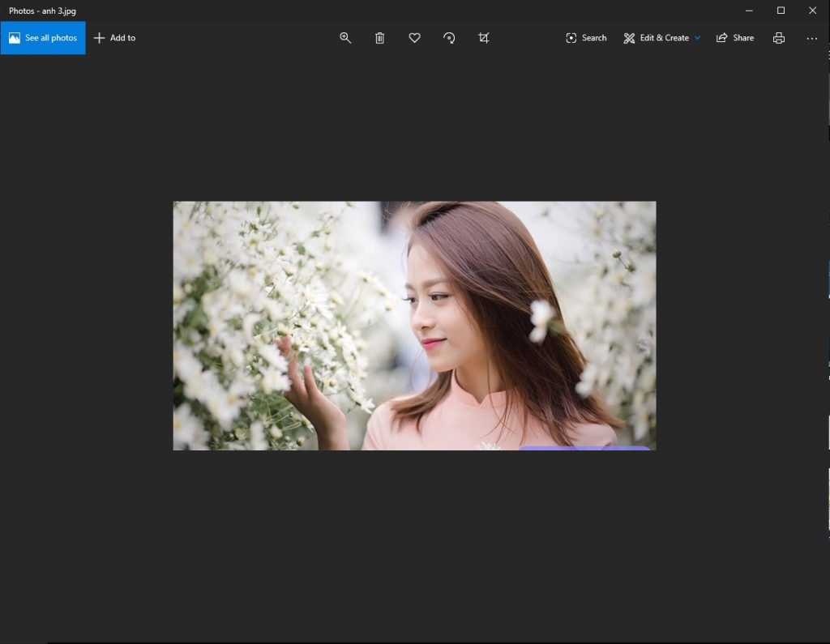830x644 pixels.
Task: Print the photo using the printer icon
Action: [x=779, y=38]
